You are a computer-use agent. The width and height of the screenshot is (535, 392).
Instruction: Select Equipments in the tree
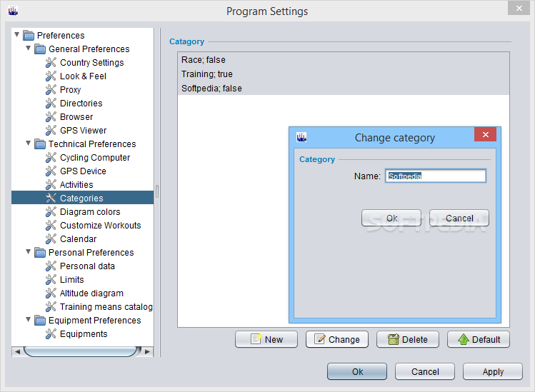pyautogui.click(x=84, y=334)
